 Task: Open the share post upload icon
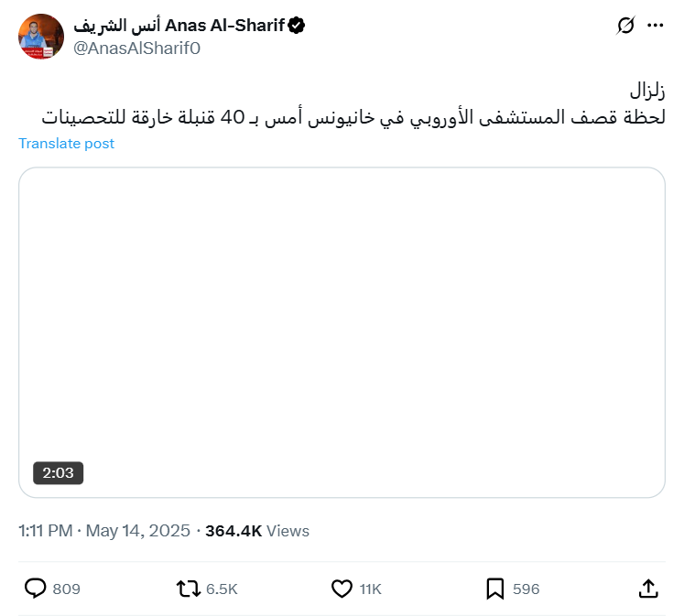[647, 589]
